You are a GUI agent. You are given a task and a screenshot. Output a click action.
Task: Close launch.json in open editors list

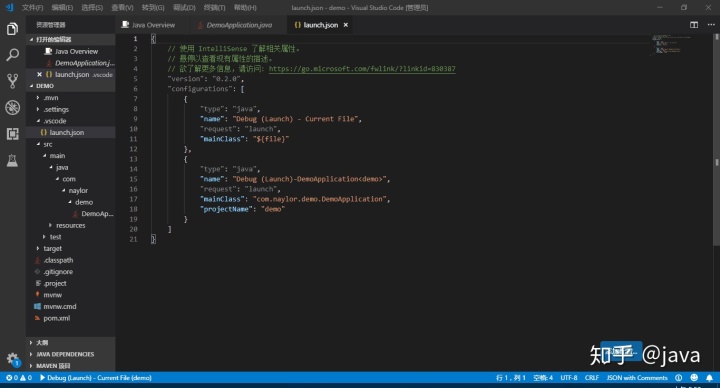tap(39, 74)
